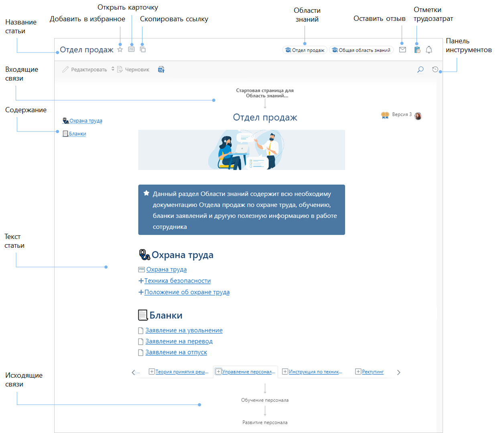Expand the Техника безопасности section
504x433 pixels.
[x=141, y=281]
